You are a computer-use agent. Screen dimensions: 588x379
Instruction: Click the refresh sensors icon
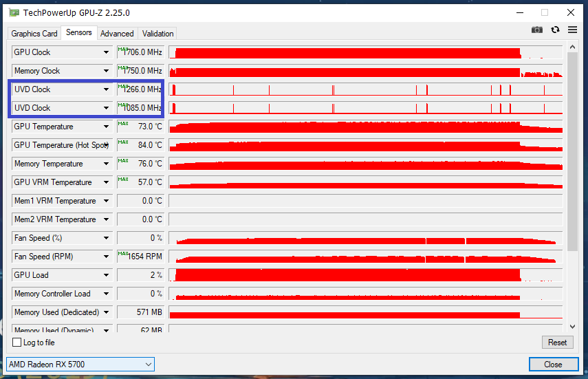(x=556, y=30)
